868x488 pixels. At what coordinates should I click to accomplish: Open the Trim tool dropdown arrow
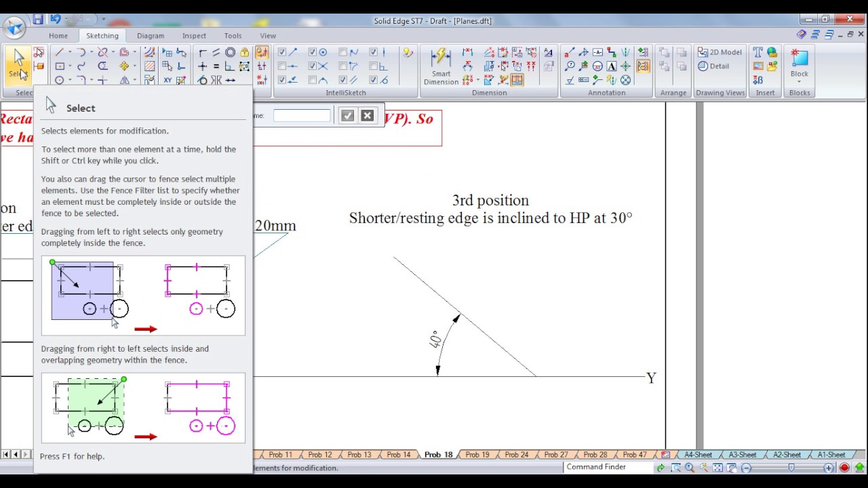click(x=113, y=52)
